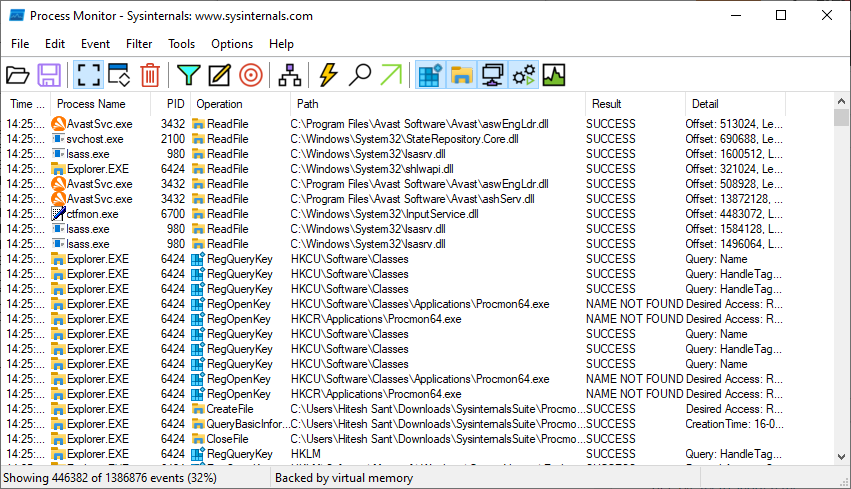Click the PID column header
This screenshot has width=851, height=489.
tap(170, 104)
